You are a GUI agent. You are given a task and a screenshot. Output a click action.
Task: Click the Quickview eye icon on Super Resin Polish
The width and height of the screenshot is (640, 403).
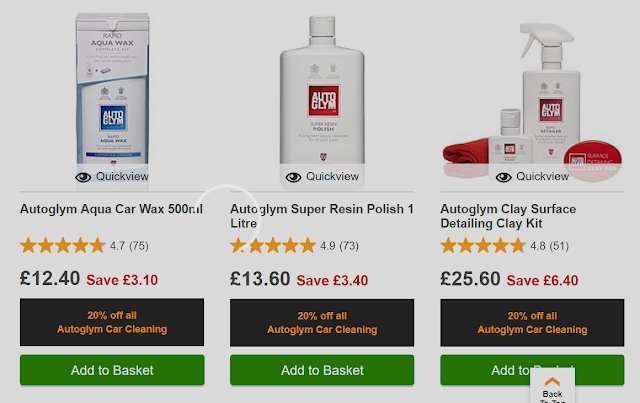pos(293,177)
